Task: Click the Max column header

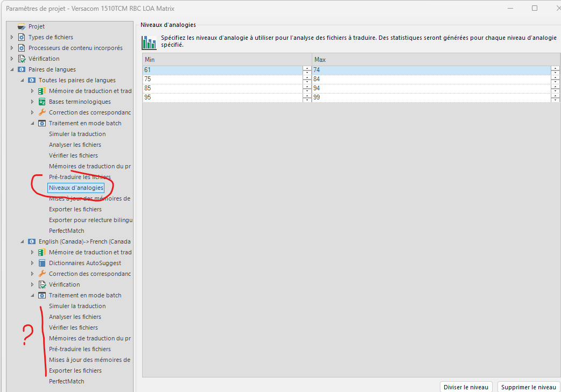Action: pos(436,60)
